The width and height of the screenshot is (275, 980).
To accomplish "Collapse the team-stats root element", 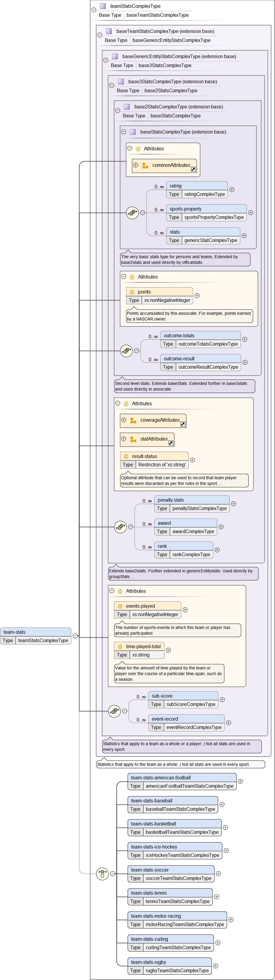I will click(x=75, y=636).
